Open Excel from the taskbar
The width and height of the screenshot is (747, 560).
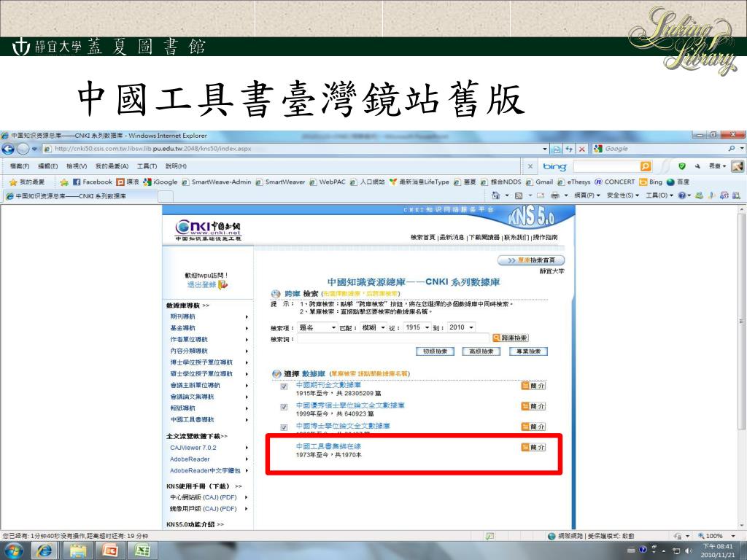(x=142, y=551)
